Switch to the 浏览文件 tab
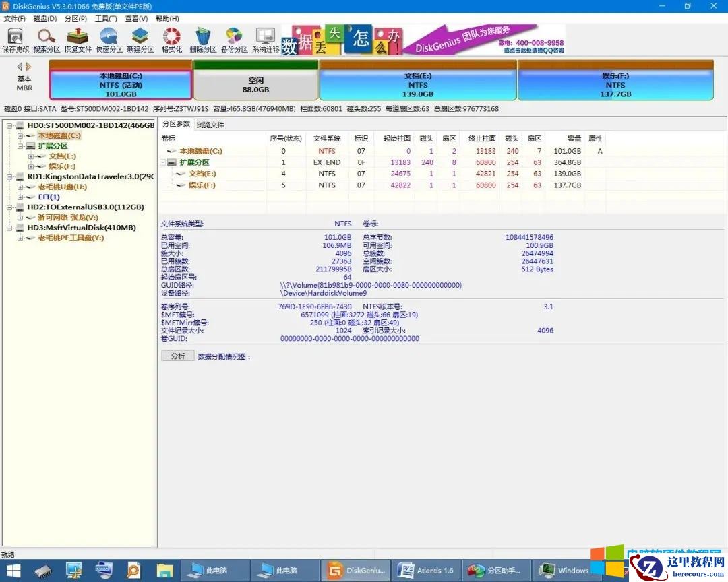 210,125
